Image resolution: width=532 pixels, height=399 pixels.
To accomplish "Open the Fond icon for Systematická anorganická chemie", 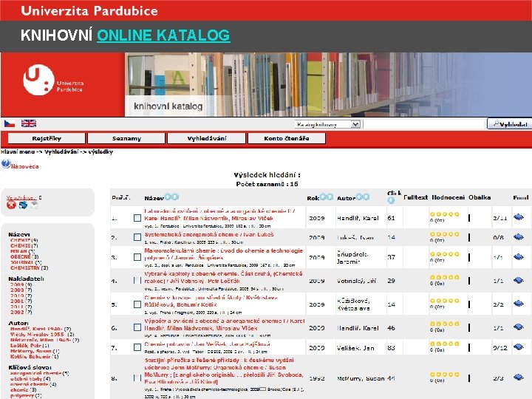I will click(x=519, y=237).
